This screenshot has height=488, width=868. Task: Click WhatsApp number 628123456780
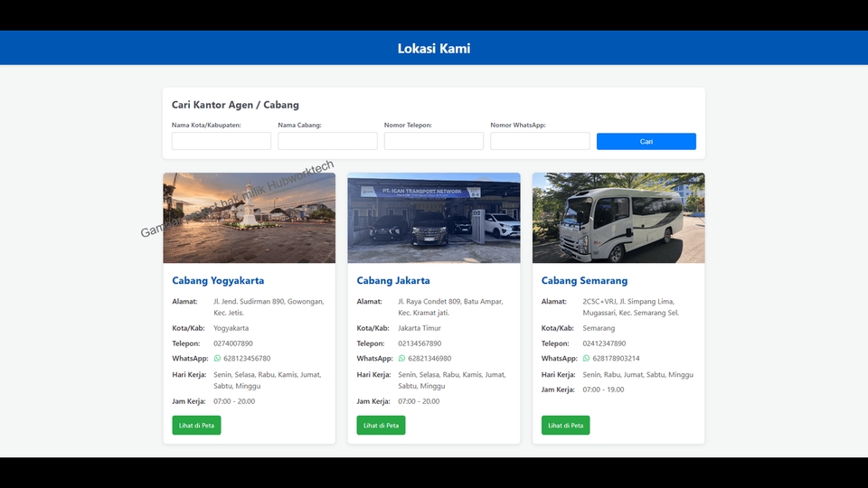tap(247, 359)
